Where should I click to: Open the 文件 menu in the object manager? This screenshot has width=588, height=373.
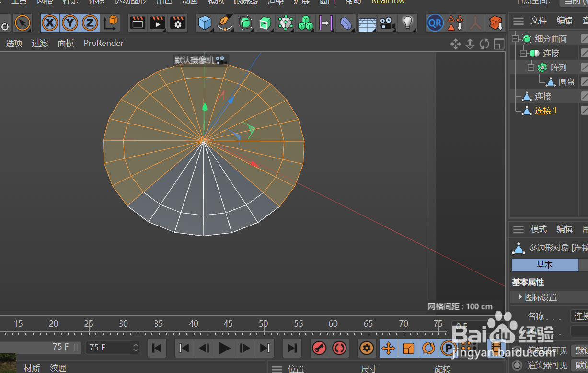(x=538, y=21)
